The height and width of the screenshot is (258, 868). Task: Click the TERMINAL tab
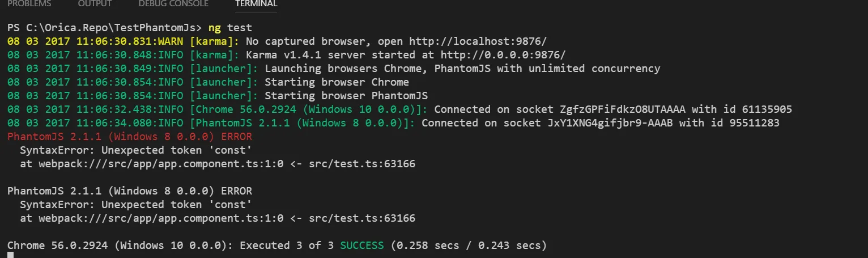click(256, 4)
